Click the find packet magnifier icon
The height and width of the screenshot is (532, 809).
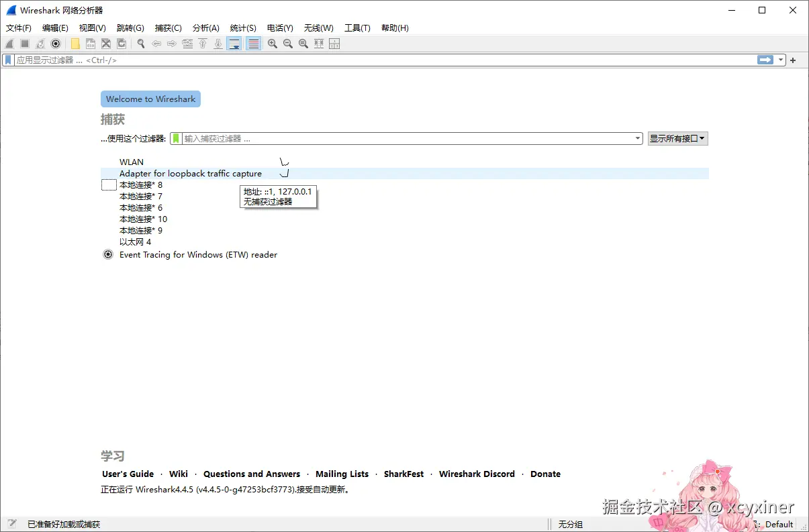click(141, 44)
